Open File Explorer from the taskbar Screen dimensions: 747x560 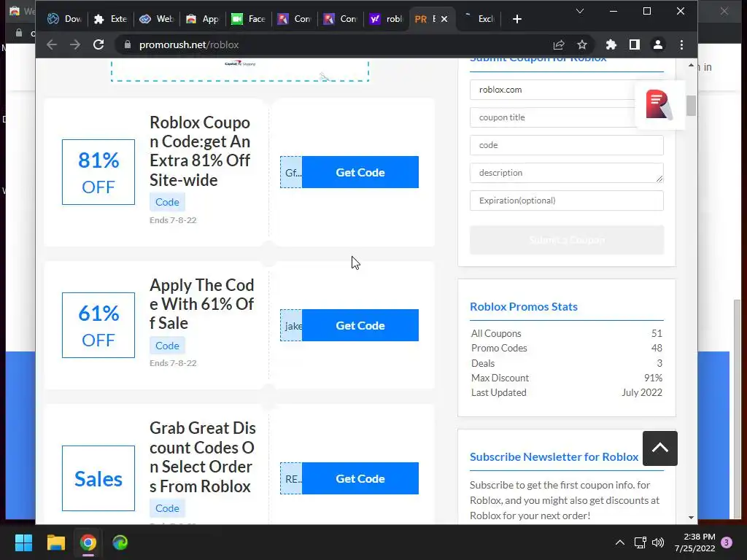pyautogui.click(x=55, y=542)
